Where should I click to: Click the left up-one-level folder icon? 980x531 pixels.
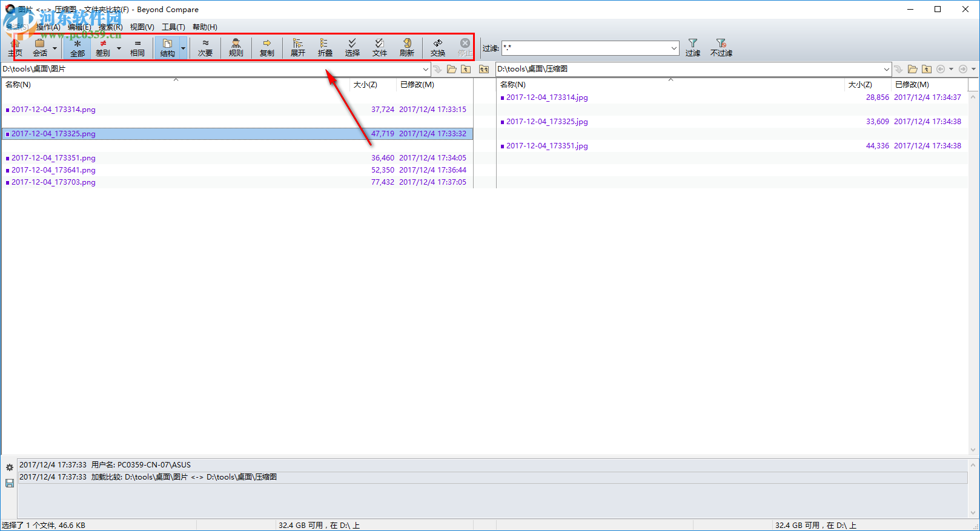coord(466,69)
